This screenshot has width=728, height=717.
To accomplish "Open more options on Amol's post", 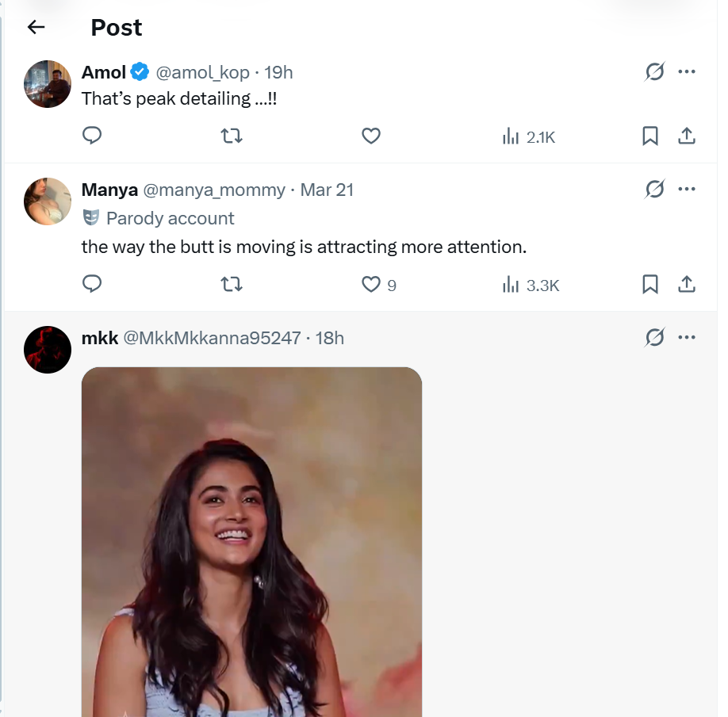I will click(687, 72).
